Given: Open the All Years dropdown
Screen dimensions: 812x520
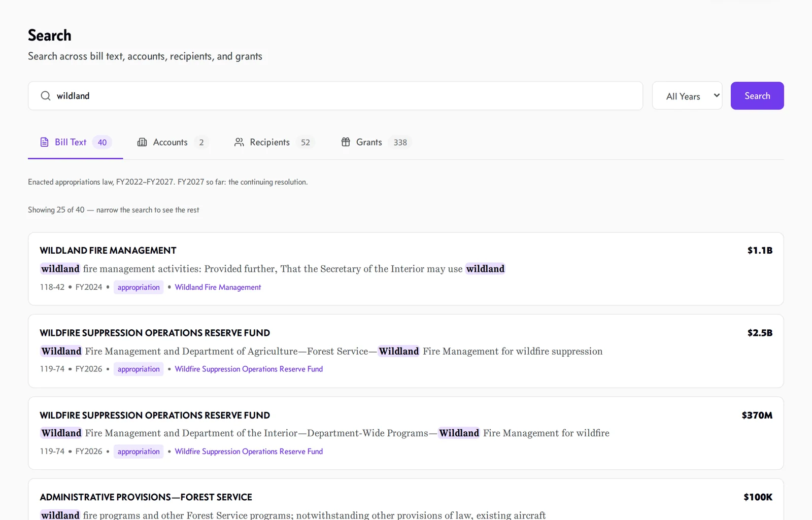Looking at the screenshot, I should 687,96.
